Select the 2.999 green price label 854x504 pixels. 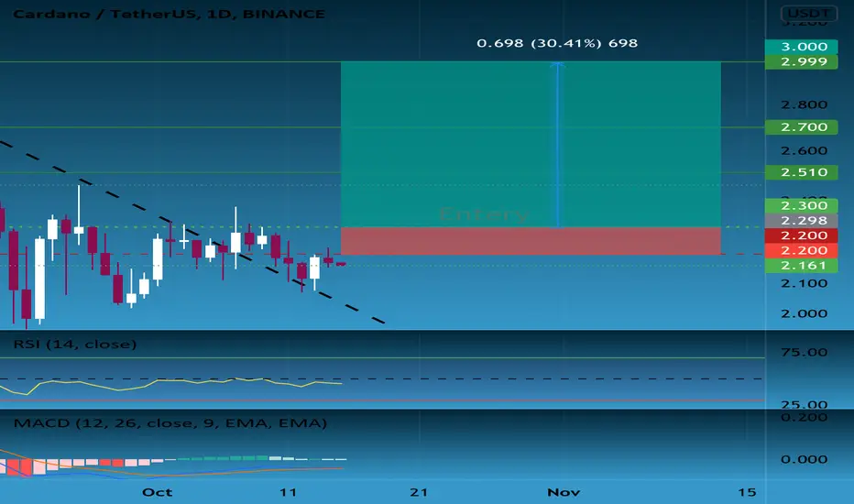coord(801,61)
